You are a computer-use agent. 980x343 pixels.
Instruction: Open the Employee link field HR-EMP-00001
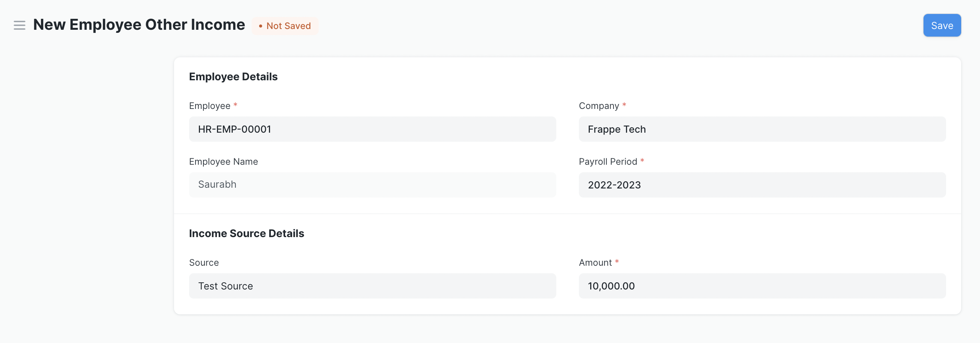(x=372, y=129)
